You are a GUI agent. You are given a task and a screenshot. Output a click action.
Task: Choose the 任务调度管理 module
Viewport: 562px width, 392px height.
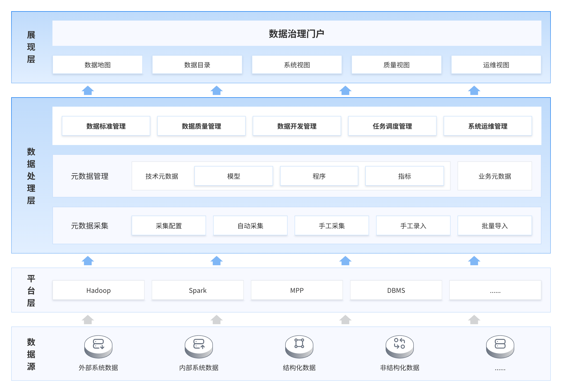coord(392,126)
